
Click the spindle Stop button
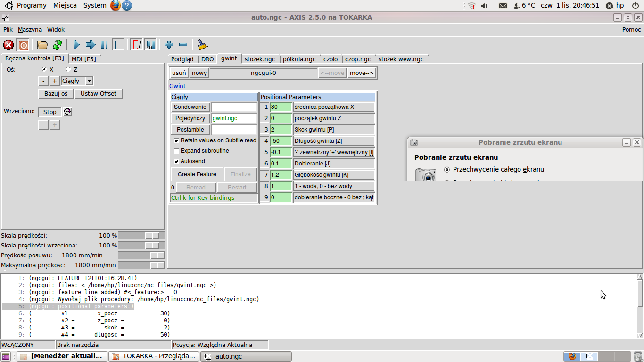[x=50, y=112]
